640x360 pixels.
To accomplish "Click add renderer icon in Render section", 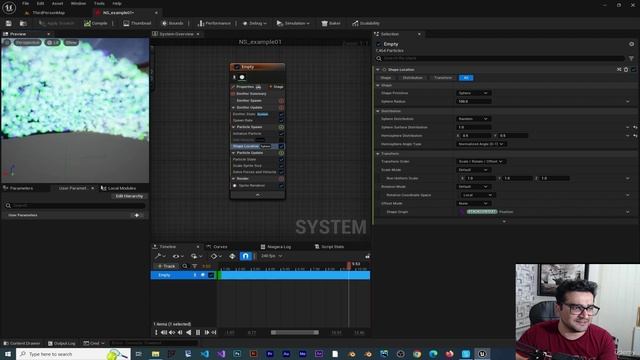I will pos(281,178).
